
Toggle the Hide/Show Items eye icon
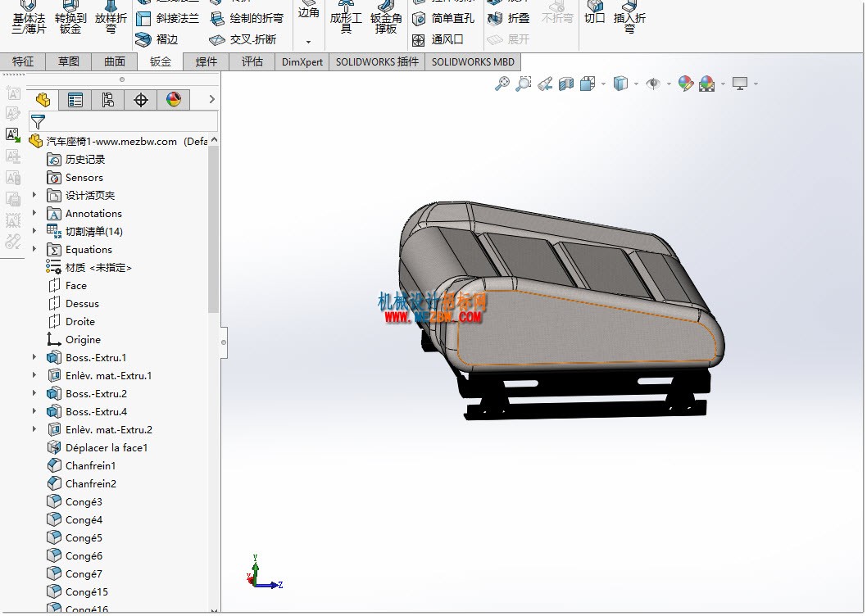tap(653, 84)
